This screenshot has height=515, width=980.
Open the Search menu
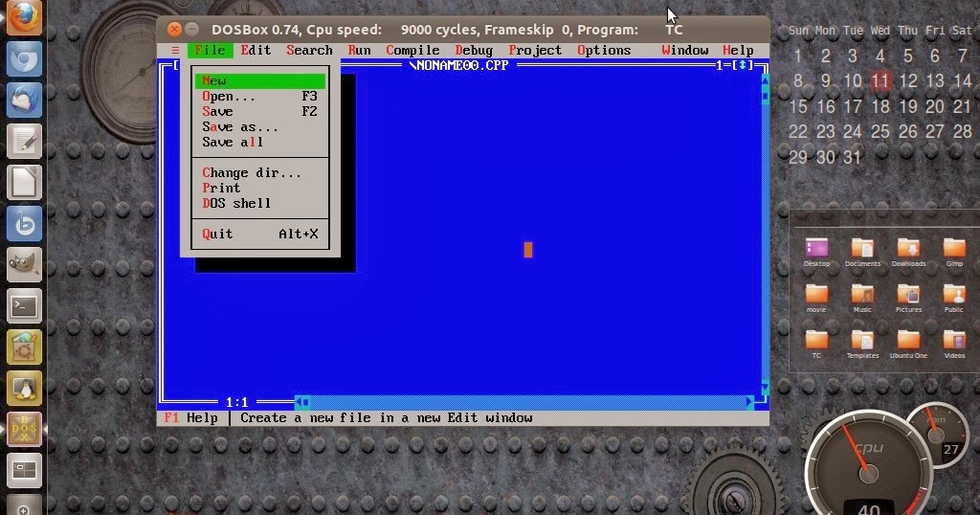pos(309,50)
